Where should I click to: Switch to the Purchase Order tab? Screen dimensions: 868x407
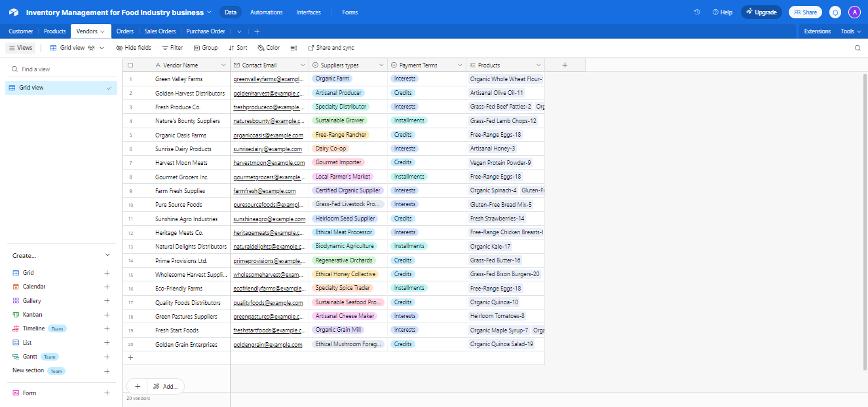point(206,31)
